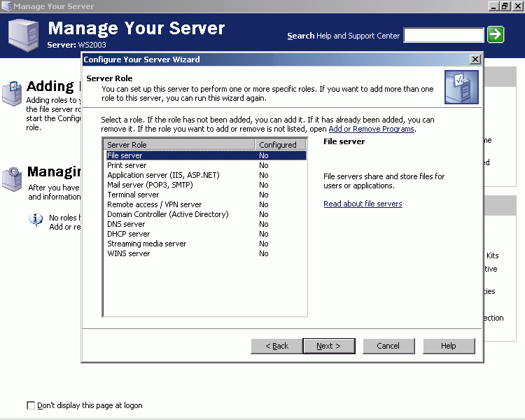Click the Help and Support search field
Screen dimensions: 525x420
tap(444, 35)
